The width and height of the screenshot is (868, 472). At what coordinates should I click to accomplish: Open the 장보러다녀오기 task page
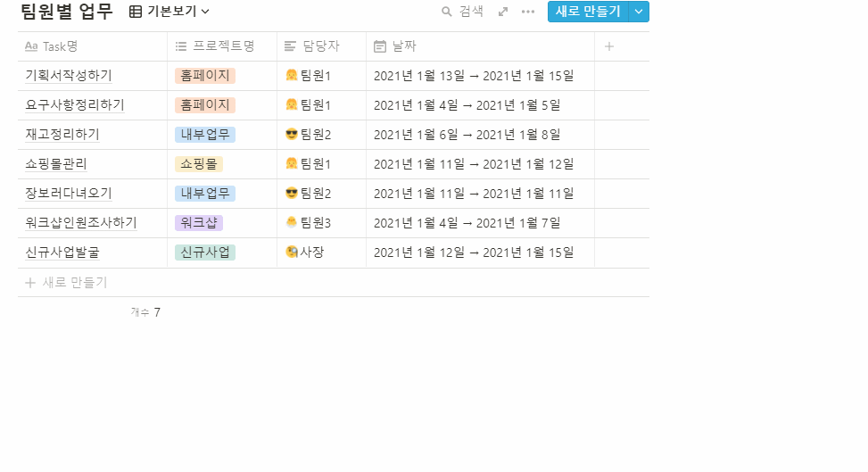click(x=69, y=194)
